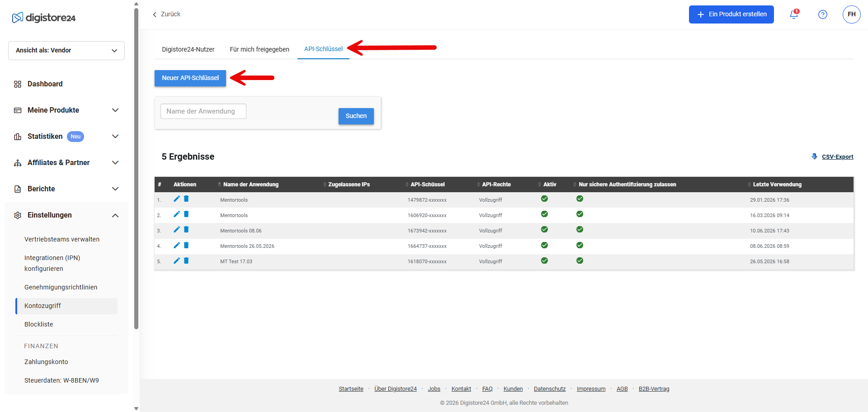
Task: Switch to the Digistore24-Nutzer tab
Action: click(x=188, y=49)
